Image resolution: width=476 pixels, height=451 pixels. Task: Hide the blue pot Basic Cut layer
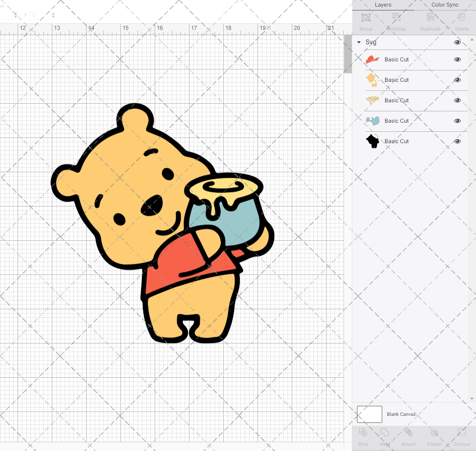pos(457,121)
